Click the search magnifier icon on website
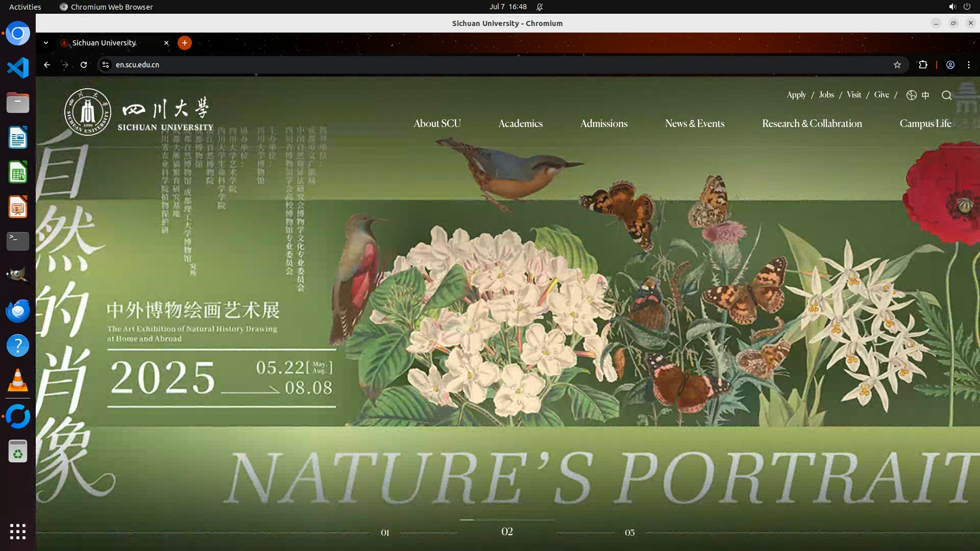980x551 pixels. 946,95
